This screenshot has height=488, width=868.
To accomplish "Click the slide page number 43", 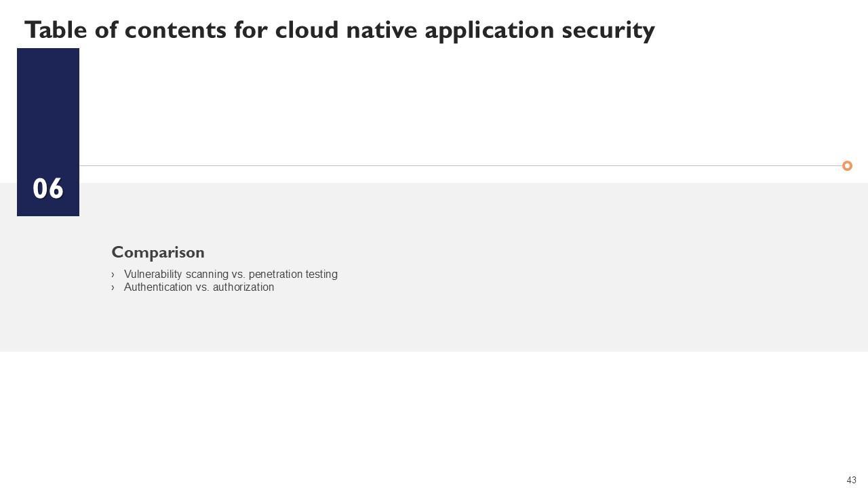I will (851, 480).
